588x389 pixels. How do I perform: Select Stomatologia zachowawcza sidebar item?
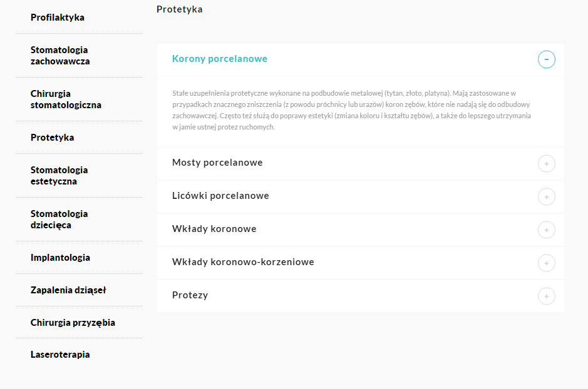[59, 56]
